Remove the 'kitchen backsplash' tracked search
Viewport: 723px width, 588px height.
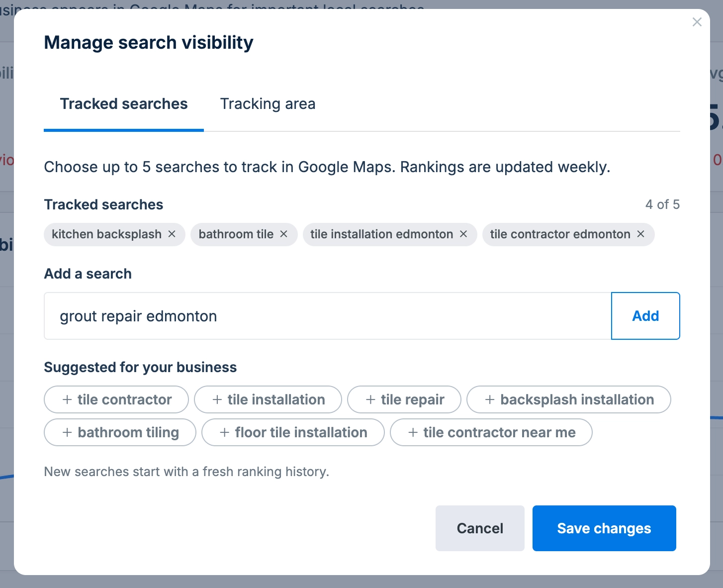172,234
